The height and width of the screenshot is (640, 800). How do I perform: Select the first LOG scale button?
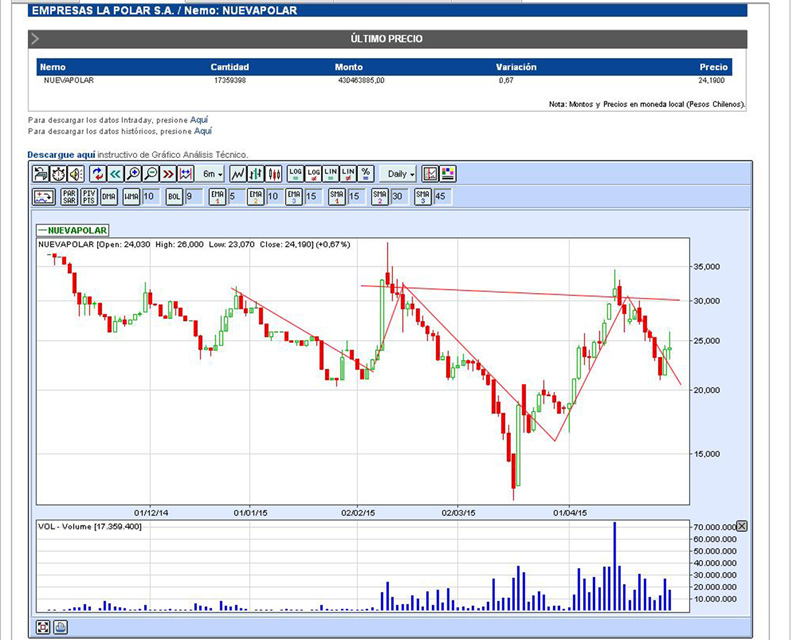[295, 174]
